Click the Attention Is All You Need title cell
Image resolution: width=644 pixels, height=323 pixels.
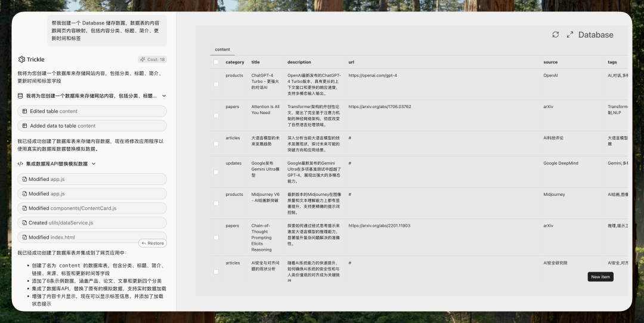(x=265, y=109)
